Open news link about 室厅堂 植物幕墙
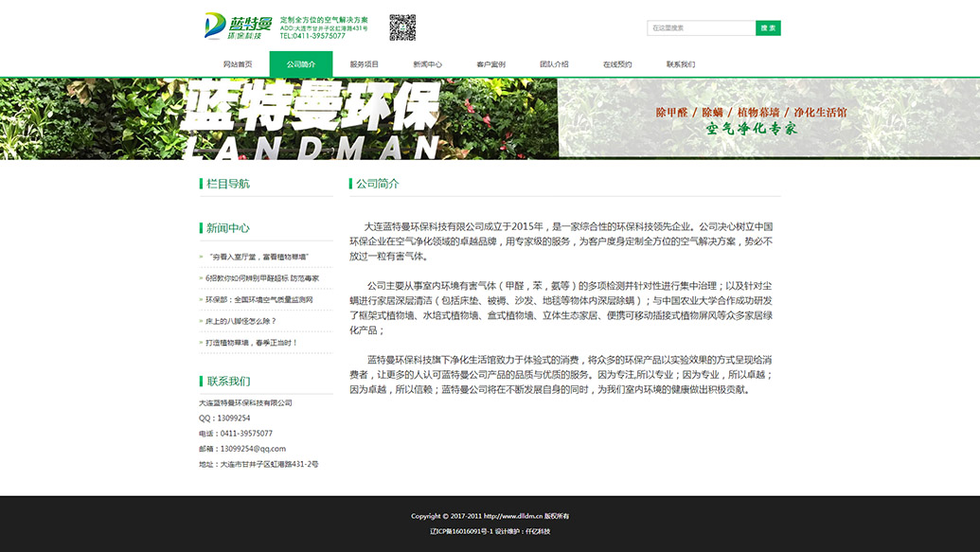980x552 pixels. pyautogui.click(x=257, y=257)
